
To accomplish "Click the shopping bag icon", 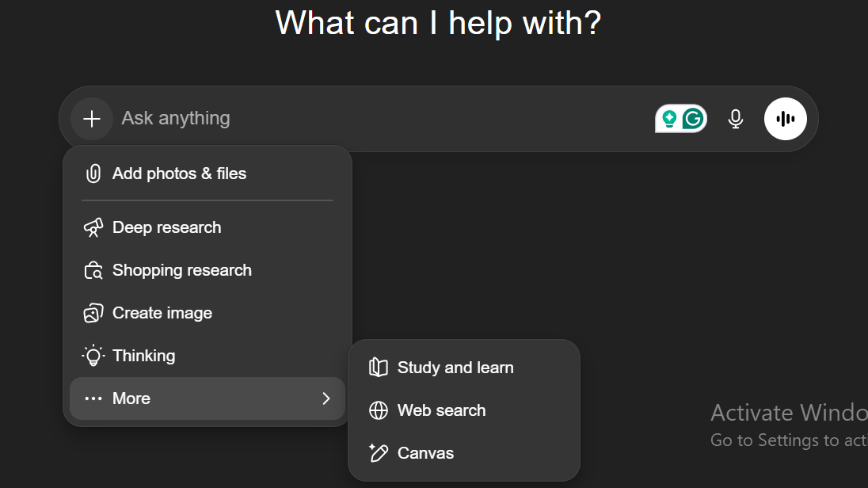I will pyautogui.click(x=93, y=270).
